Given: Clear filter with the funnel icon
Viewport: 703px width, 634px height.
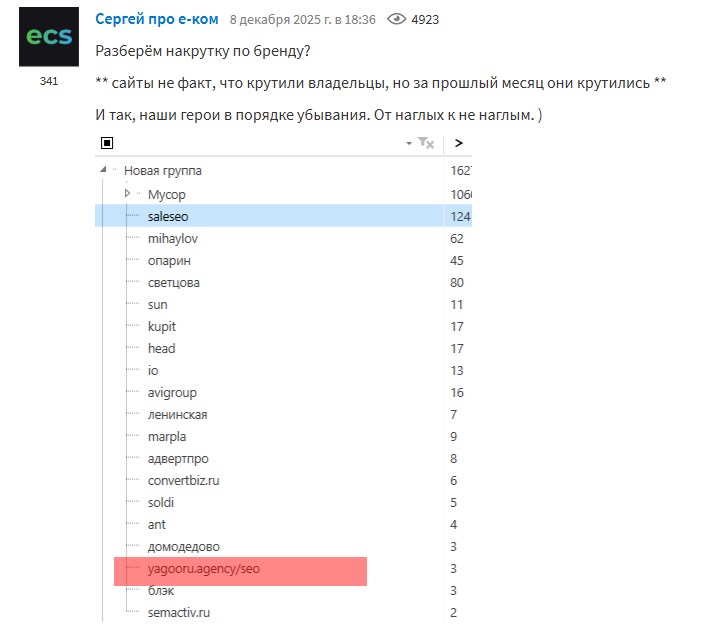Looking at the screenshot, I should [426, 144].
